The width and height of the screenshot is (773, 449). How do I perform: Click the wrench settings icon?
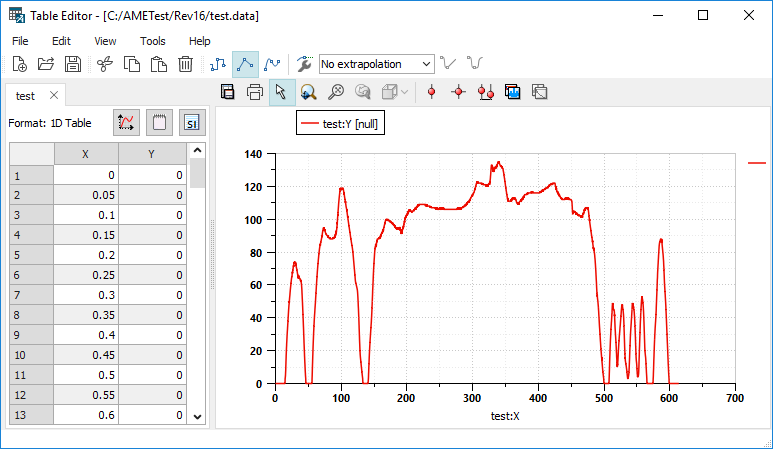305,64
